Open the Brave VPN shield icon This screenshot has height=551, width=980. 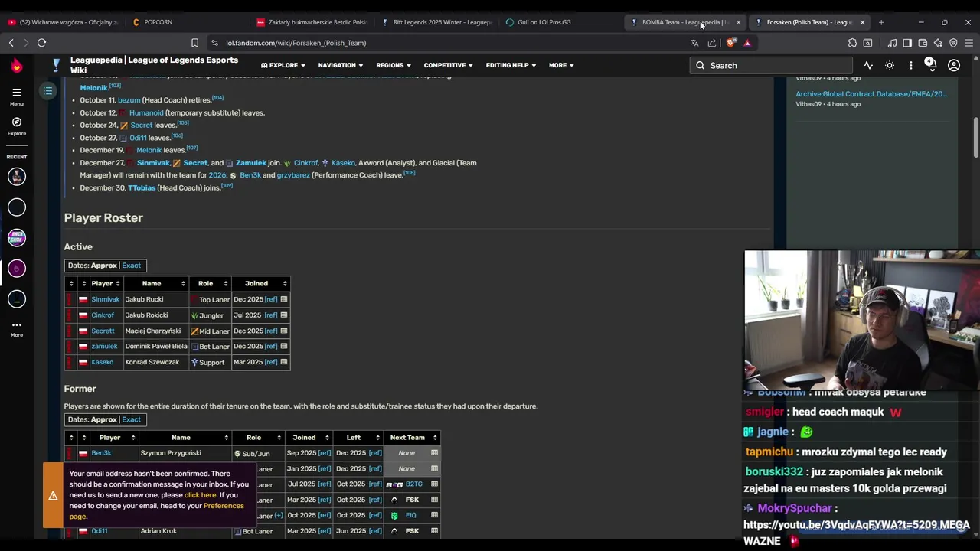click(x=953, y=43)
